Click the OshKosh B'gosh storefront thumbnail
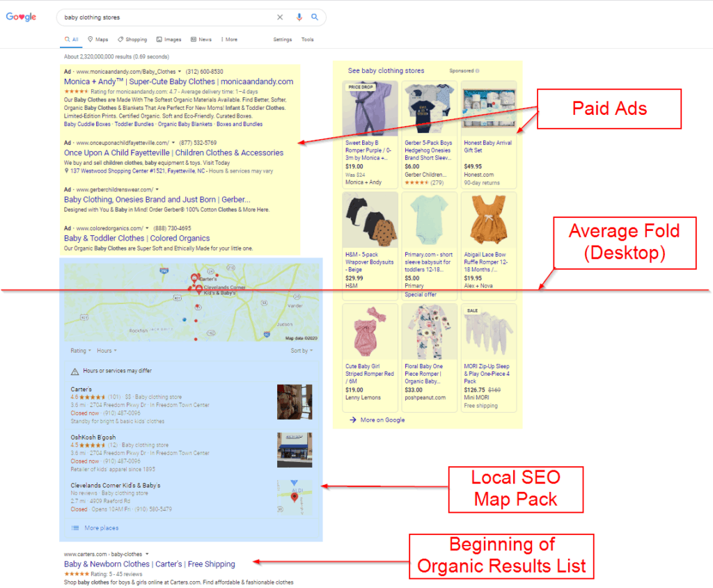 [295, 450]
